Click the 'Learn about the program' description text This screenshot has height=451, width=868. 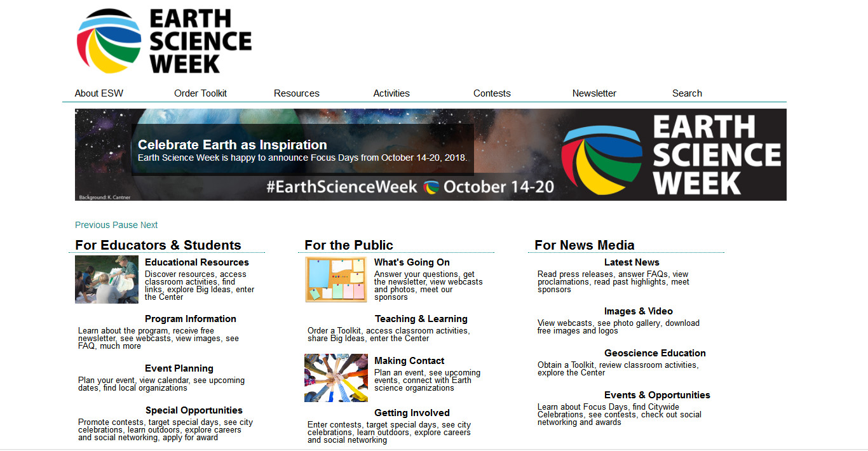(x=159, y=339)
